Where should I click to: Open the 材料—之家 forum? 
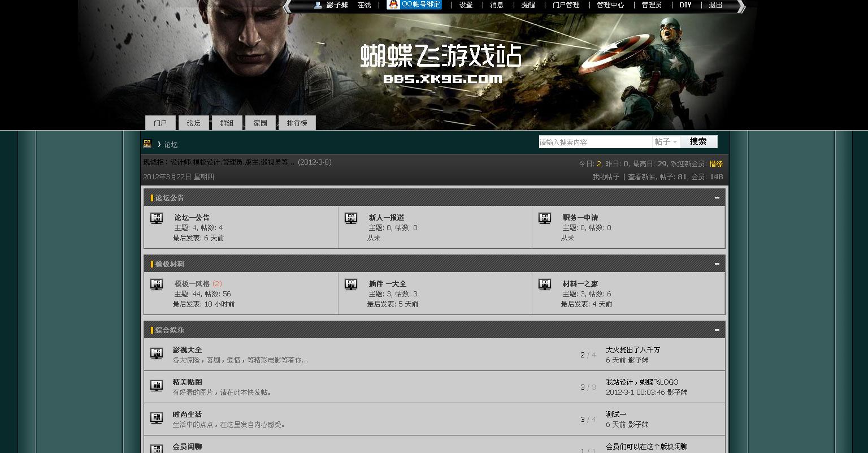click(x=580, y=284)
